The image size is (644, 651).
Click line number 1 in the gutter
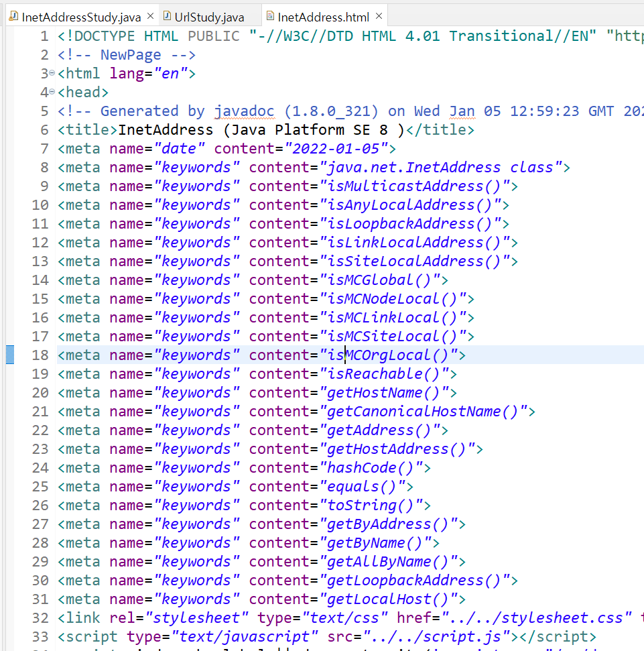click(44, 36)
